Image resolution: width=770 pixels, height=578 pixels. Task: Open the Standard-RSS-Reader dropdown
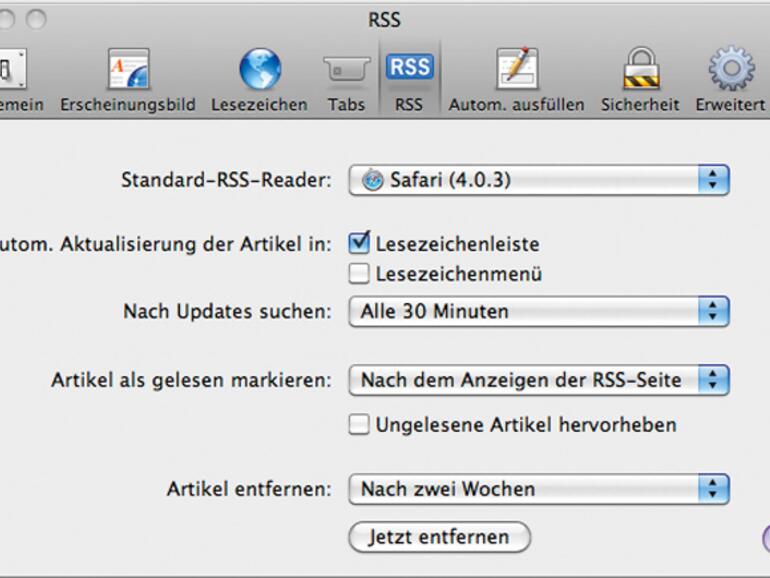point(539,180)
